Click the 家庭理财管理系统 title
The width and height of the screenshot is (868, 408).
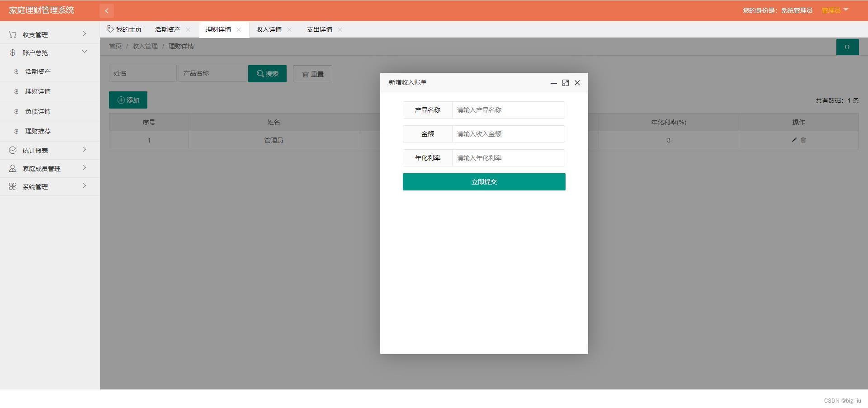point(42,10)
